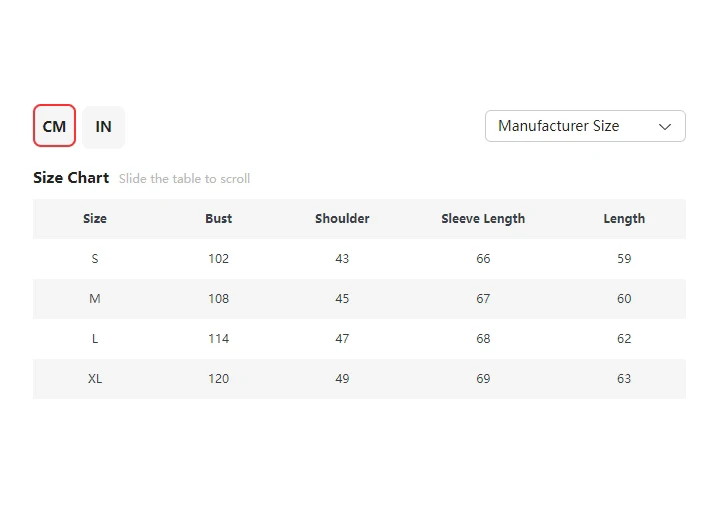718x510 pixels.
Task: Click the Size column header
Action: [95, 219]
